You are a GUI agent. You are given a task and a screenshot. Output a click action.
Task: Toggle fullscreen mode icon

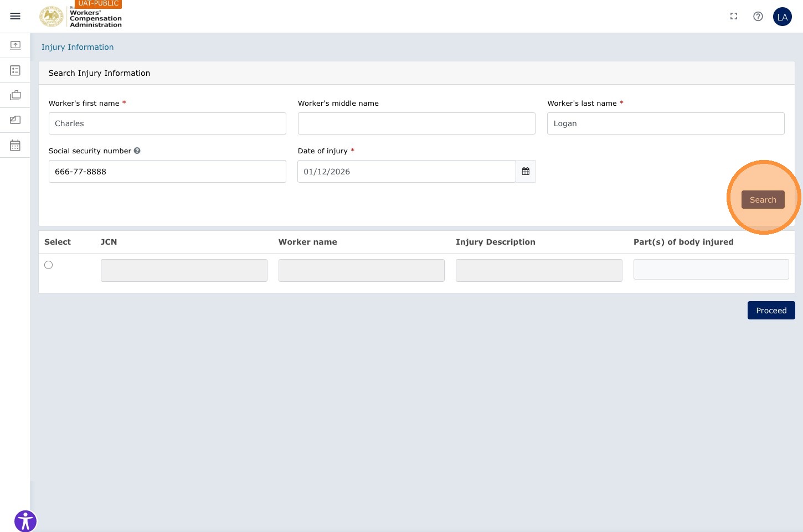734,17
